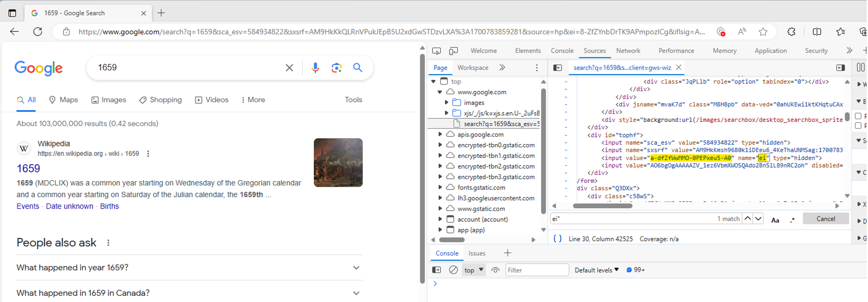Create live expression with eye icon
The width and height of the screenshot is (868, 302).
point(495,270)
